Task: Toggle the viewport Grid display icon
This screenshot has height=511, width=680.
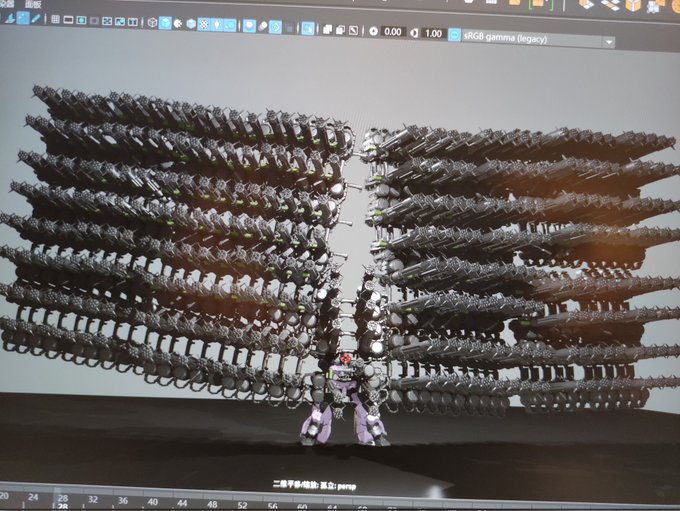Action: click(56, 20)
